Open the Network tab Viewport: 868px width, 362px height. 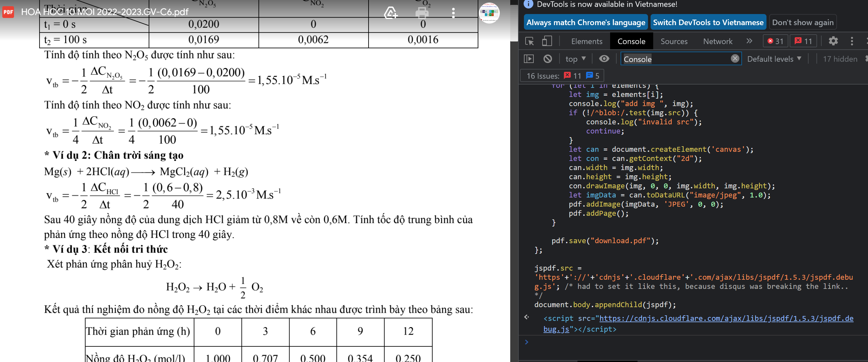click(718, 41)
